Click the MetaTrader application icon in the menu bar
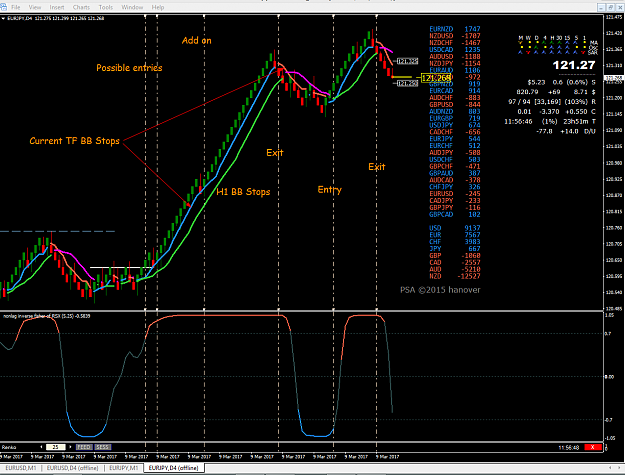The height and width of the screenshot is (475, 625). coord(4,7)
